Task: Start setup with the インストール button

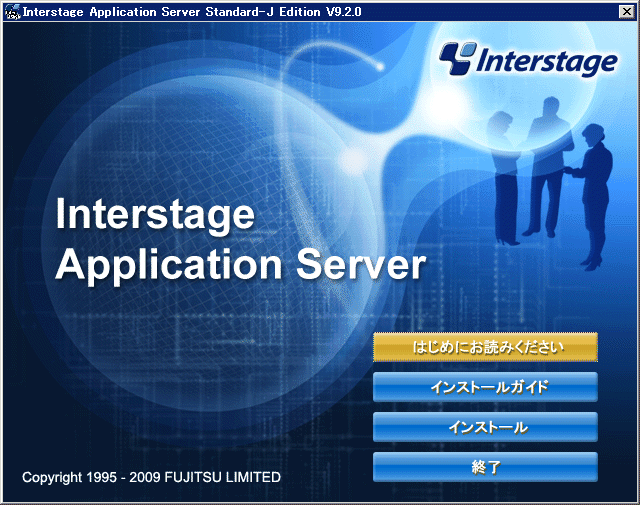Action: (485, 427)
